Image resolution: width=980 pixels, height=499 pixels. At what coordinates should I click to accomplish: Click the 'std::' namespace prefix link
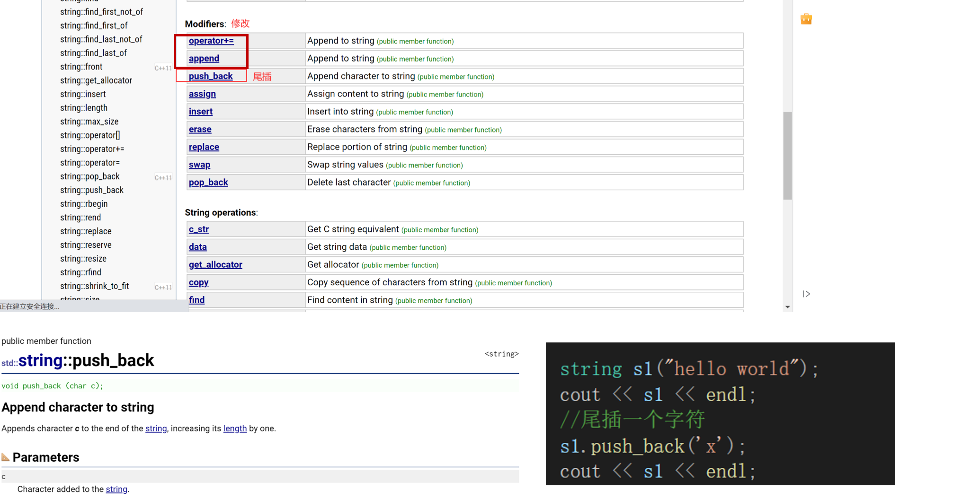pyautogui.click(x=9, y=363)
